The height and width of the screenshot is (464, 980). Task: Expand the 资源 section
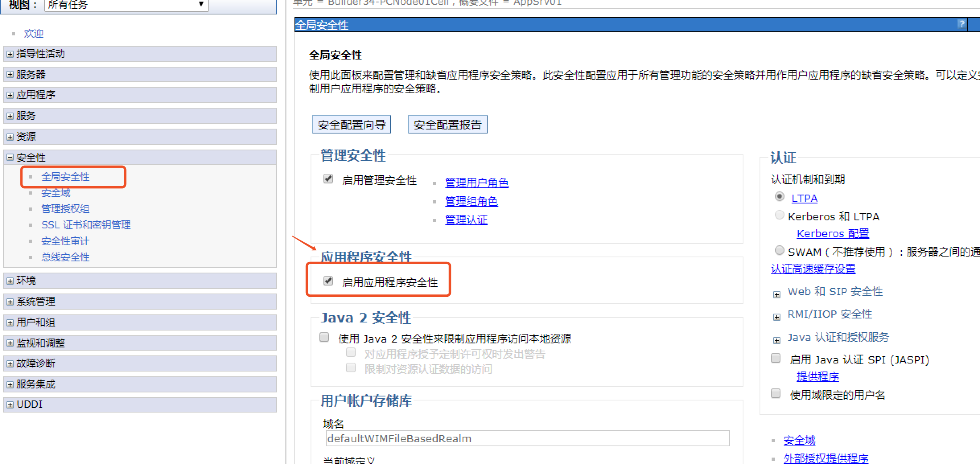(x=10, y=137)
